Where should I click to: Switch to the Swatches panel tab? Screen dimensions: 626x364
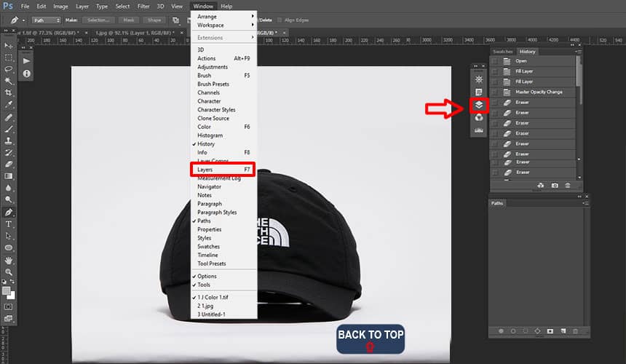pyautogui.click(x=503, y=52)
